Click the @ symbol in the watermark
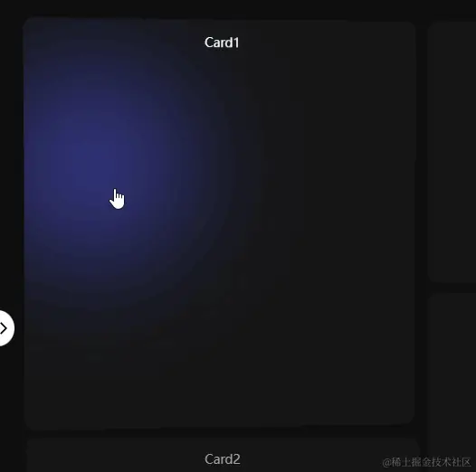The width and height of the screenshot is (476, 472). [x=386, y=463]
